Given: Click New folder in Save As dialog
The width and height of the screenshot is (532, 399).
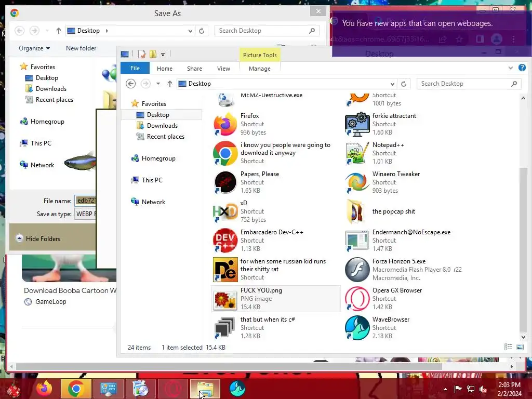Looking at the screenshot, I should 81,48.
